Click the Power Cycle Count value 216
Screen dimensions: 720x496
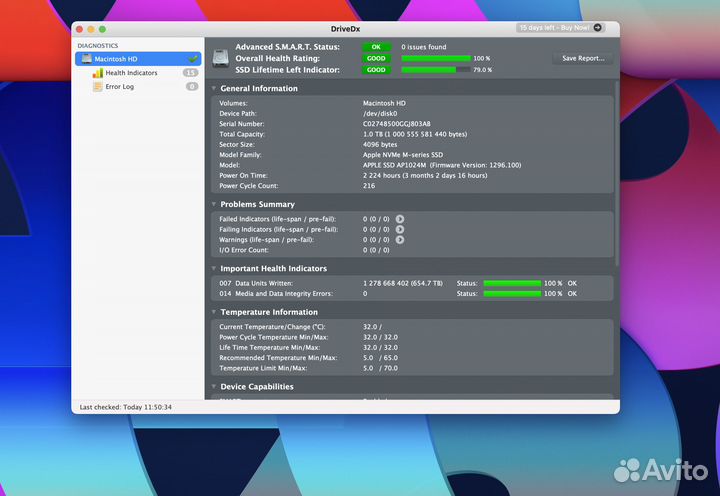(369, 186)
